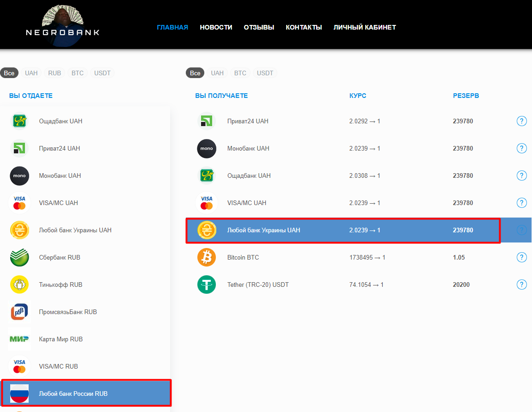Screen dimensions: 532x412
Task: Open the Контакты page
Action: click(x=304, y=27)
